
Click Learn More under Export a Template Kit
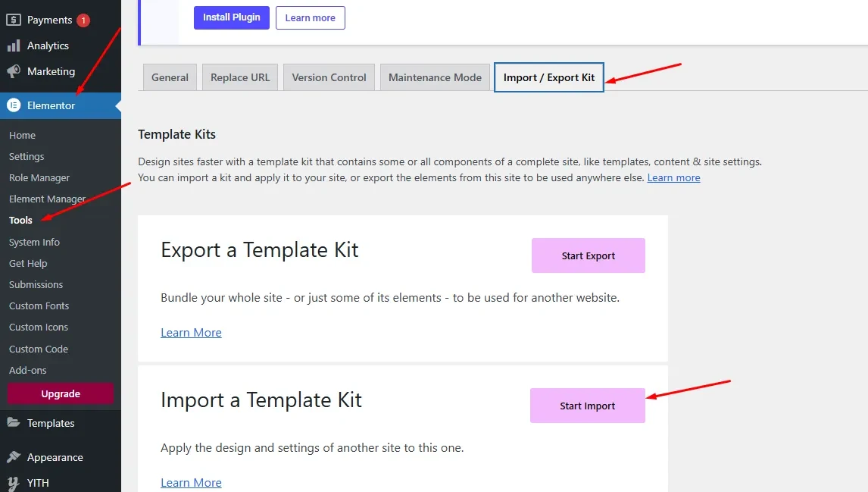pyautogui.click(x=191, y=333)
